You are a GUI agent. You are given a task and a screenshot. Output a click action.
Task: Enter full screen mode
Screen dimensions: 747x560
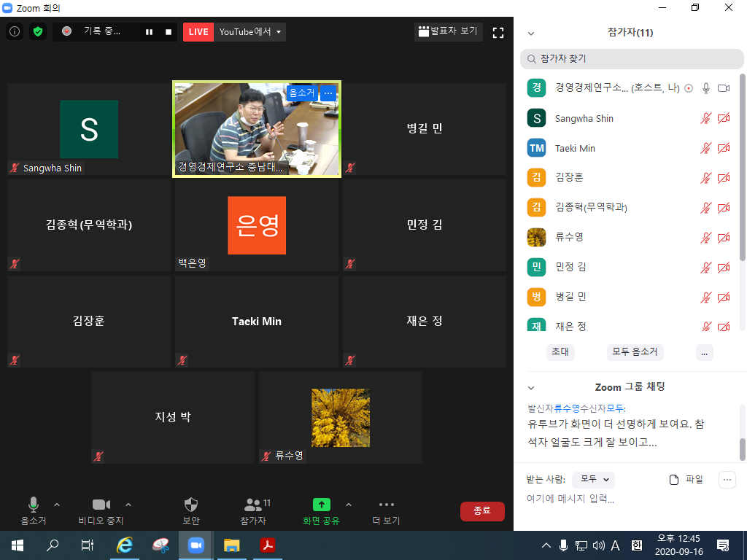tap(498, 32)
